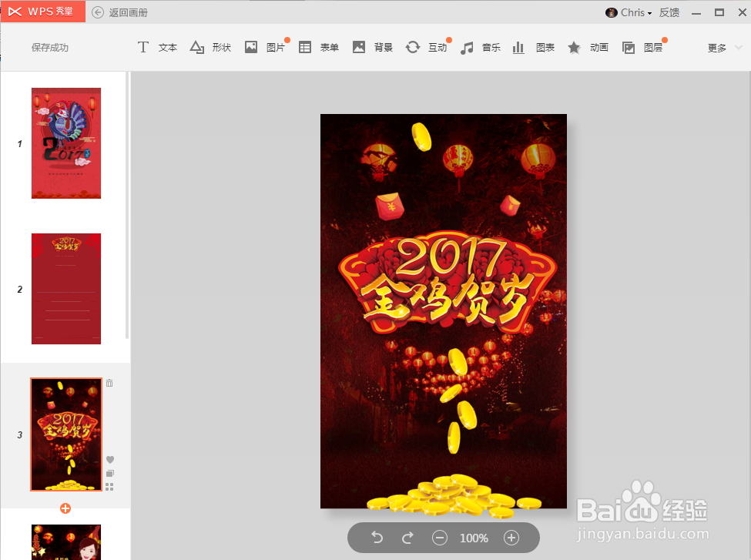Add a new page with orange plus
This screenshot has width=751, height=560.
coord(65,508)
